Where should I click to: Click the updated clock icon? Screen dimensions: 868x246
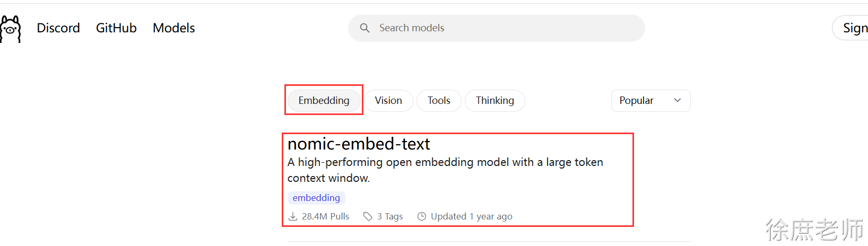point(422,216)
